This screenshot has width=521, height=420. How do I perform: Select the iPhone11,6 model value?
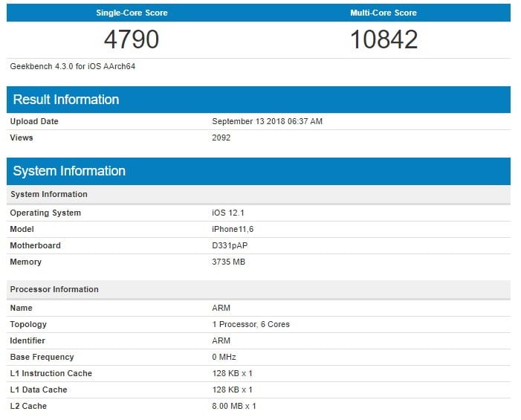[233, 229]
